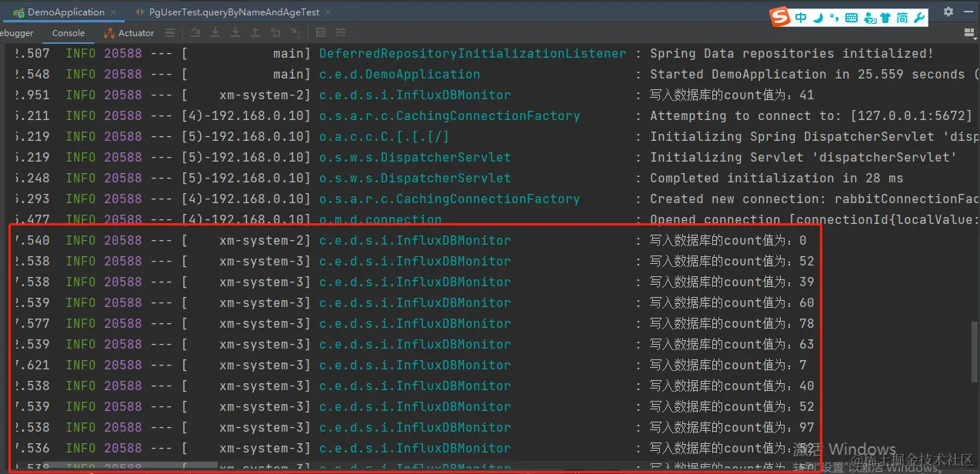Click 'Started DemoApplication in 25.559 seconds' text
The image size is (980, 474).
pyautogui.click(x=807, y=75)
